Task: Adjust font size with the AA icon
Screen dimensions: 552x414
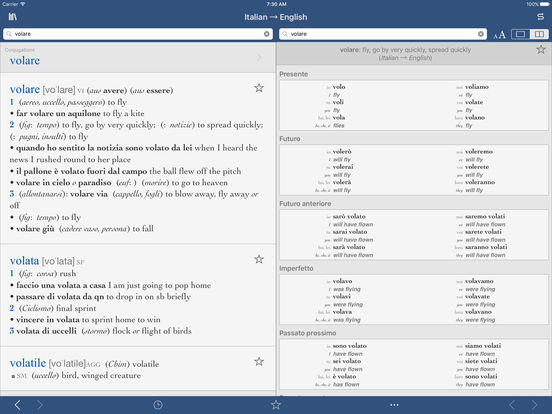Action: [x=500, y=34]
